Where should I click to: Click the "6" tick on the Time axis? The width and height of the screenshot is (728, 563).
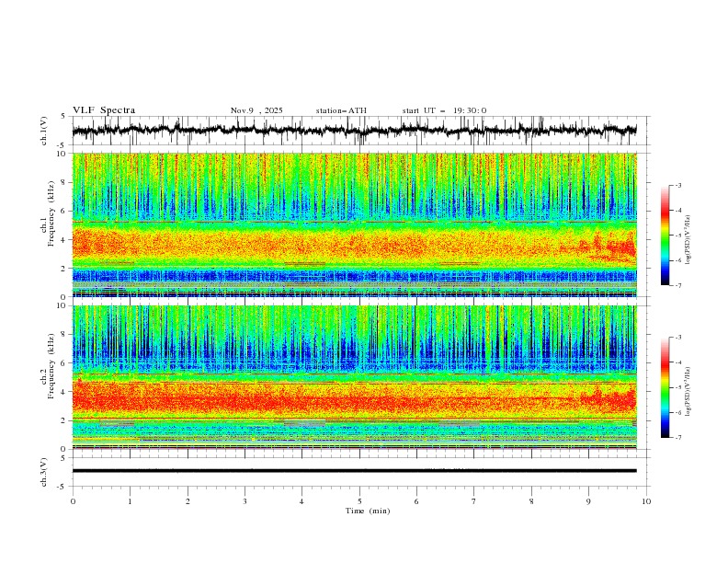(x=416, y=501)
